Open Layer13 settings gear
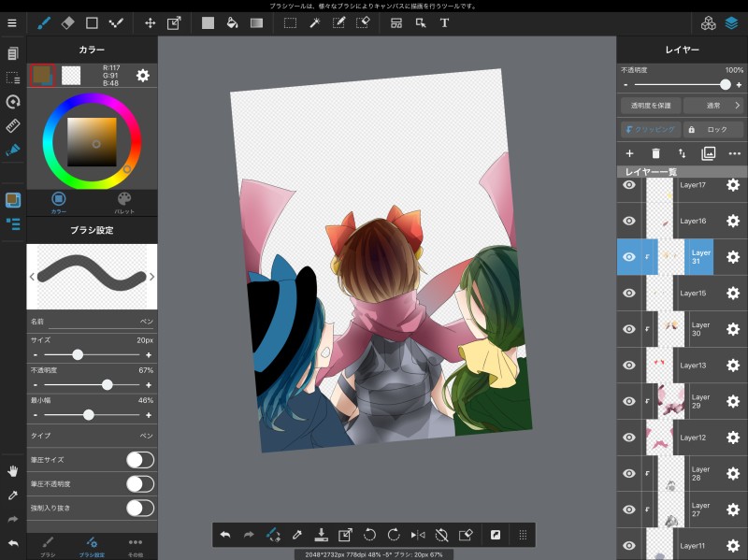Viewport: 748px width, 560px height. [x=733, y=366]
